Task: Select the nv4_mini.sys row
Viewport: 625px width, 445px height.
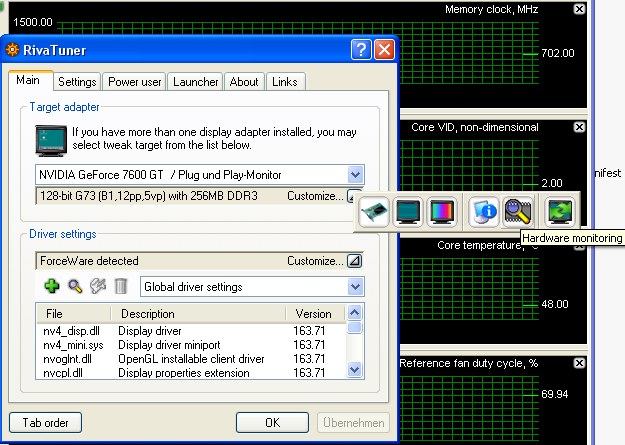Action: click(x=191, y=345)
